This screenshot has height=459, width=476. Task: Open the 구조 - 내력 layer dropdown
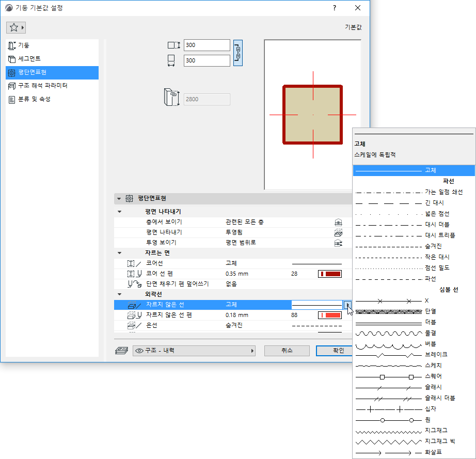(x=194, y=351)
